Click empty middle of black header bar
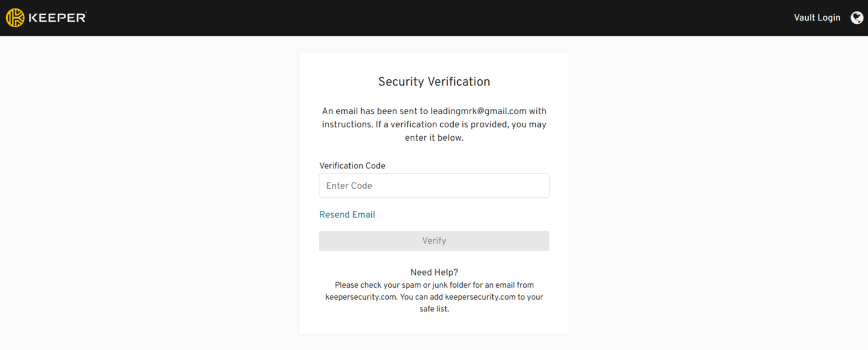Screen dimensions: 868x350 coord(434,18)
